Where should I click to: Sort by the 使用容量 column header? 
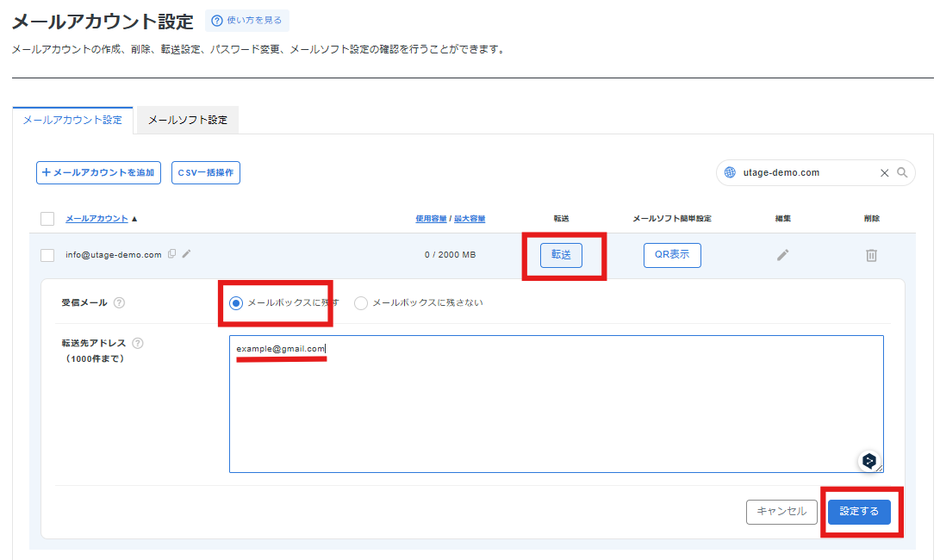click(x=431, y=219)
